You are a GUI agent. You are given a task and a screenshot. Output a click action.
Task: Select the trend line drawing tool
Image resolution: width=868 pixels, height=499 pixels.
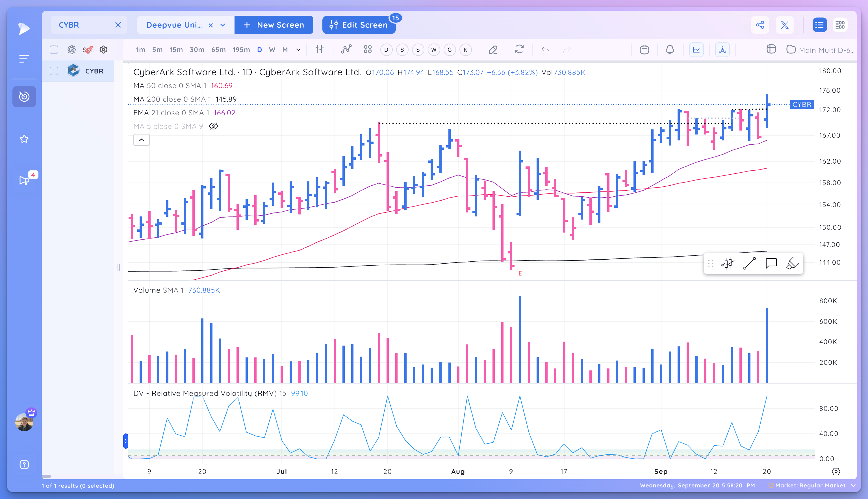point(749,263)
